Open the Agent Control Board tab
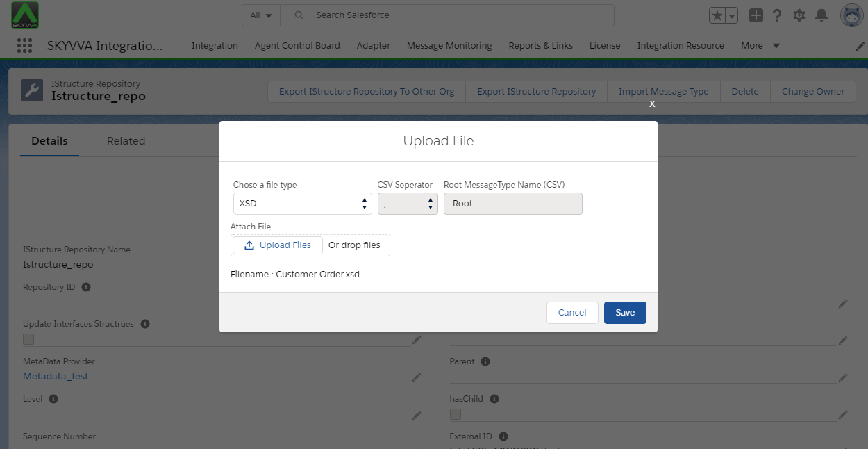868x449 pixels. [x=297, y=46]
